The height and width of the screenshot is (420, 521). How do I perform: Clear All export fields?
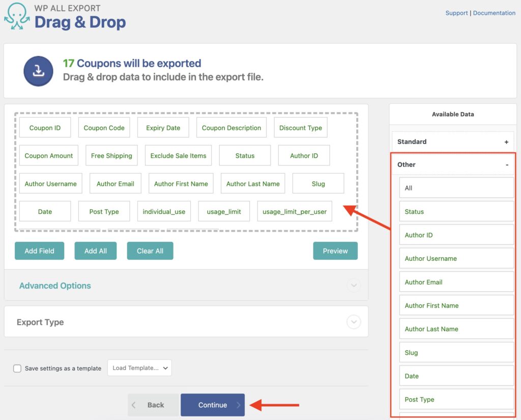(150, 250)
